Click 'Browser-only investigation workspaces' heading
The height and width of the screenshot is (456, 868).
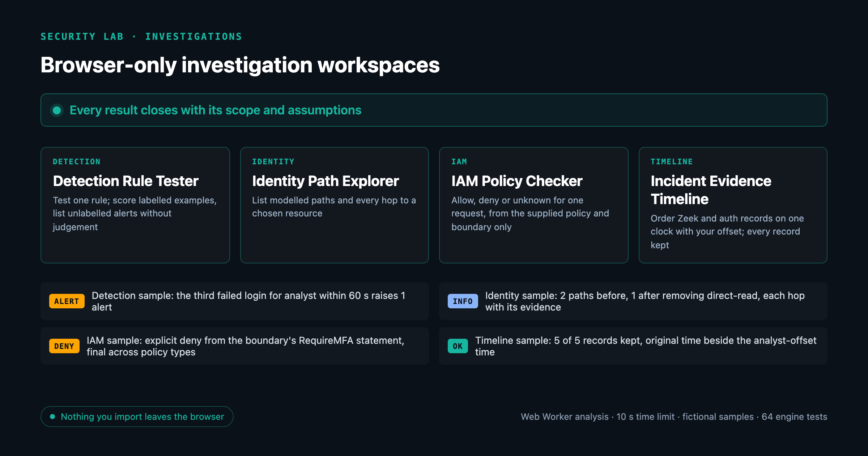[240, 65]
